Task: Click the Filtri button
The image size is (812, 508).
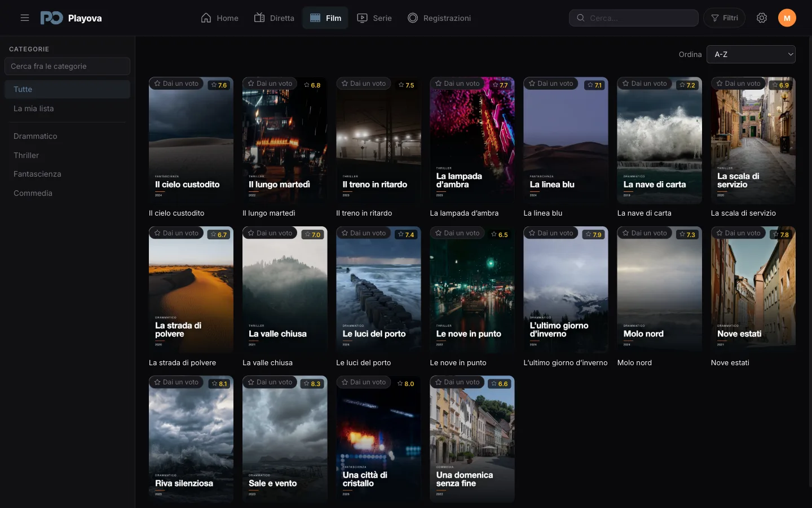Action: 725,18
